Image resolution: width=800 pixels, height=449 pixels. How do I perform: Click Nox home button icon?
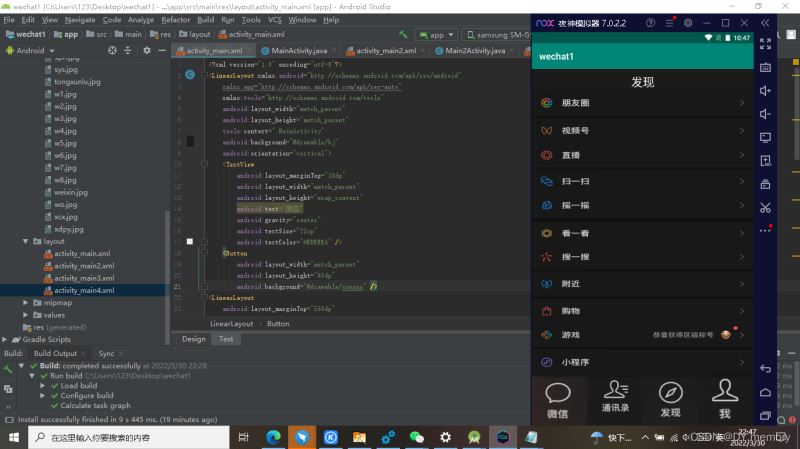click(765, 392)
